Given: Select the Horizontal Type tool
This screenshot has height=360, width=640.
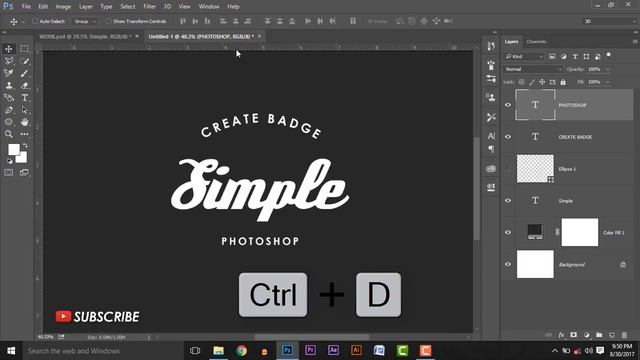Looking at the screenshot, I should tap(24, 98).
